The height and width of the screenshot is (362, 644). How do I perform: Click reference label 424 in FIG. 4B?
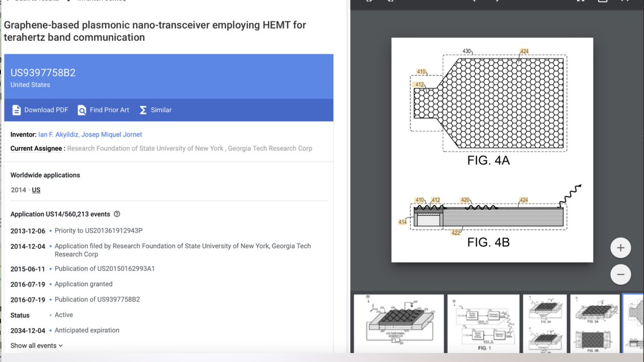click(524, 201)
